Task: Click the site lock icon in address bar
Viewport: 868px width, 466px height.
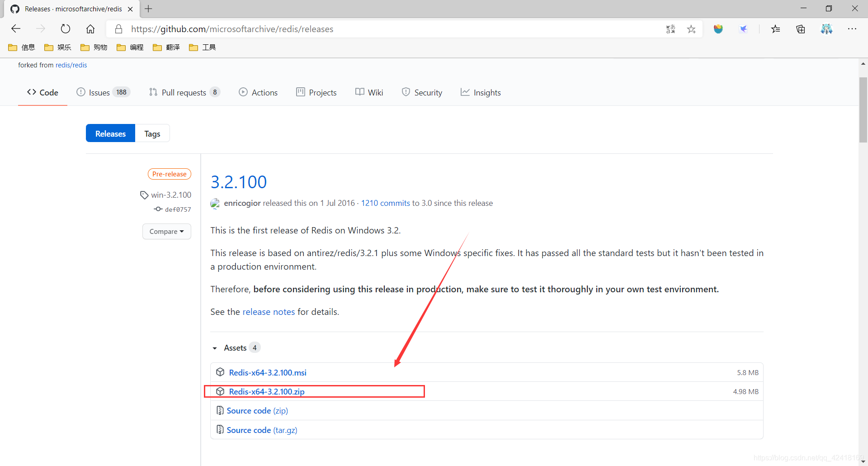Action: (x=118, y=29)
